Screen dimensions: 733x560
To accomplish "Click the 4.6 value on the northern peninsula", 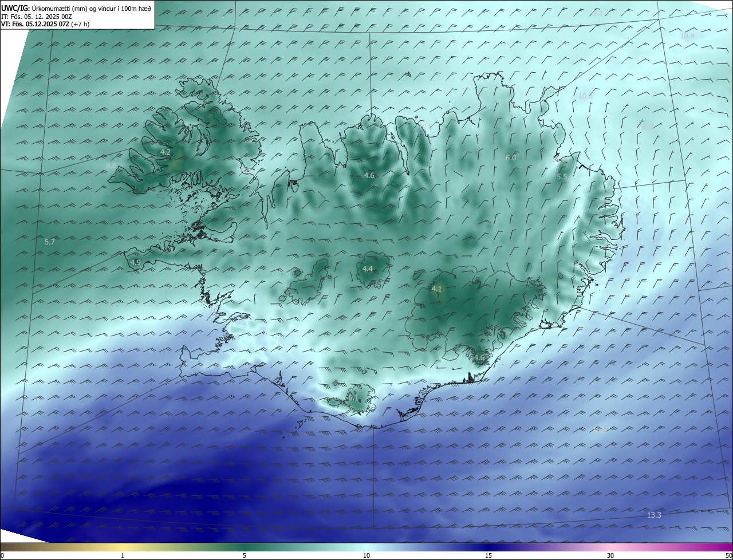I will [x=369, y=176].
